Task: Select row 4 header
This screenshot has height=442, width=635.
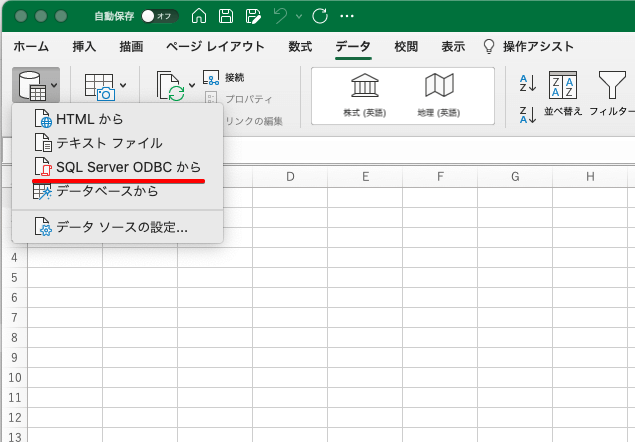Action: coord(15,258)
